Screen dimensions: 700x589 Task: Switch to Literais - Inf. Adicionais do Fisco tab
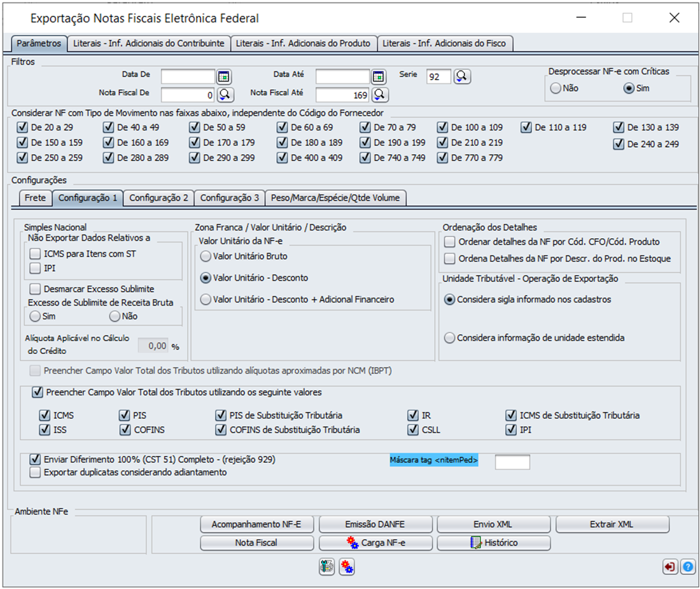point(444,43)
